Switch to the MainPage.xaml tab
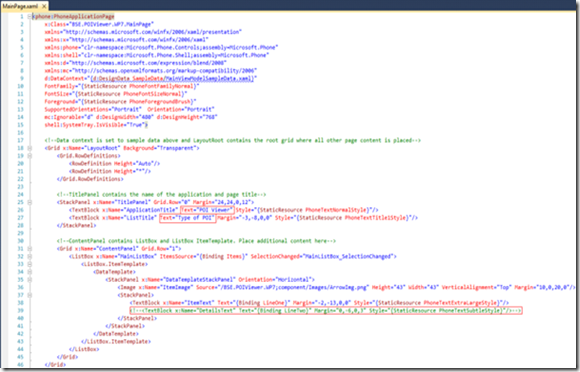 20,6
